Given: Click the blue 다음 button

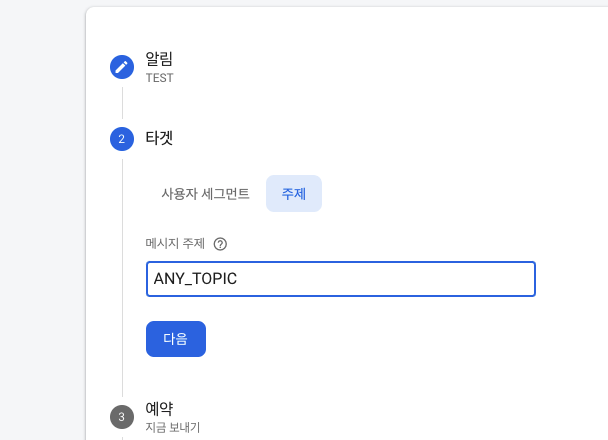Looking at the screenshot, I should click(176, 339).
